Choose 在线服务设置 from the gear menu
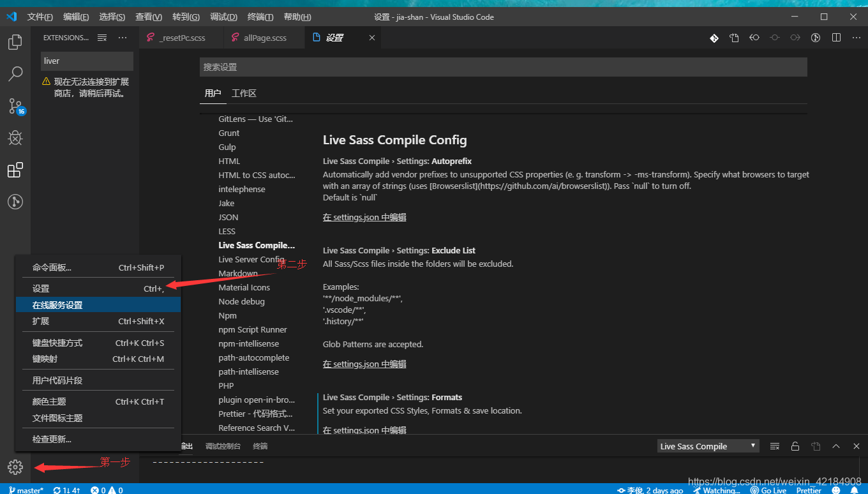The image size is (868, 494). coord(98,305)
